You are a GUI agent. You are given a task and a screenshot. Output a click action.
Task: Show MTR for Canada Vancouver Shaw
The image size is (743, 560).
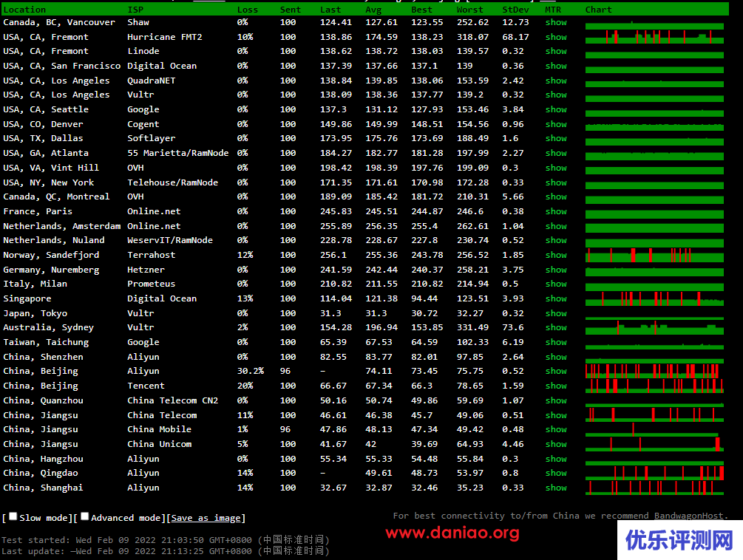[556, 22]
